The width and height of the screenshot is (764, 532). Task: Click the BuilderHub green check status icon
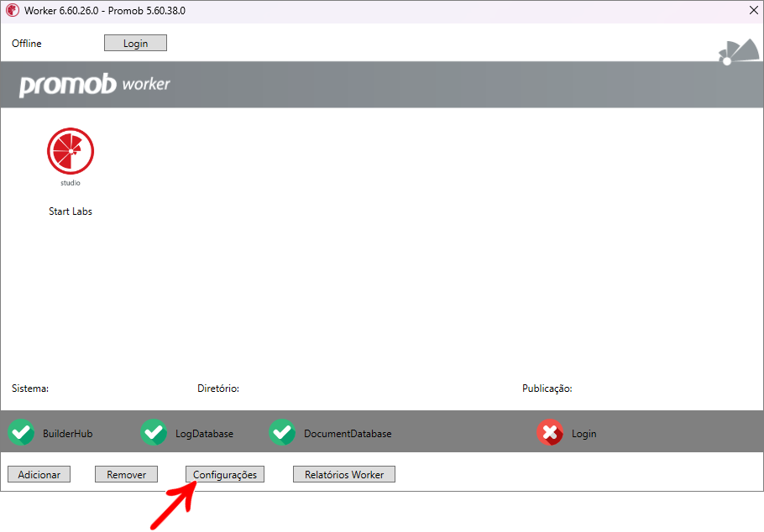point(22,433)
